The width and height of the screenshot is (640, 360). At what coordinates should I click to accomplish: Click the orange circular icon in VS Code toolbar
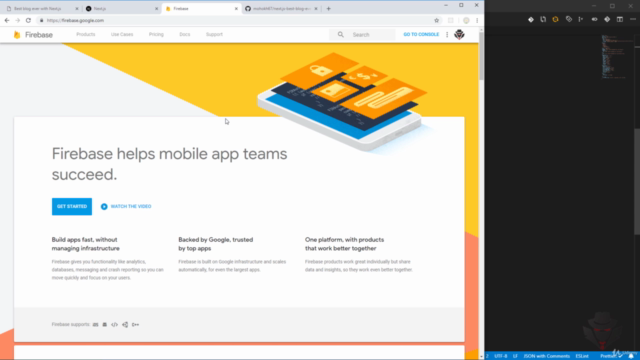tap(556, 19)
